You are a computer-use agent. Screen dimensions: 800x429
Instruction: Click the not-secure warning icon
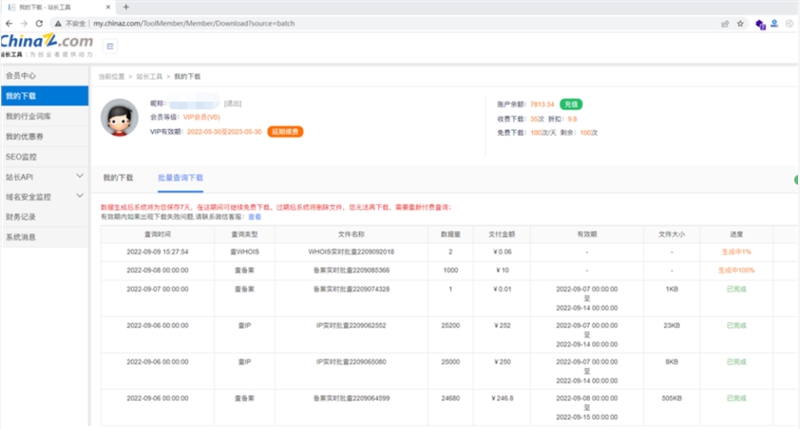[x=58, y=23]
